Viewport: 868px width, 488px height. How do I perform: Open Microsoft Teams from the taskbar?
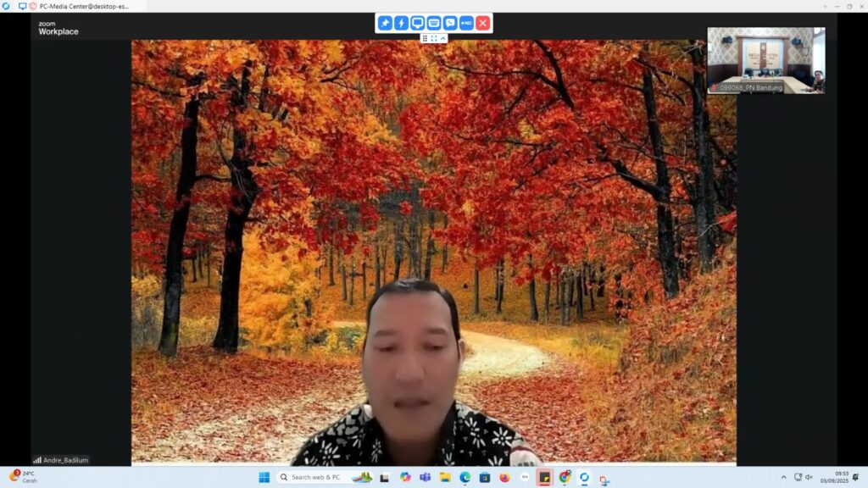pyautogui.click(x=425, y=477)
